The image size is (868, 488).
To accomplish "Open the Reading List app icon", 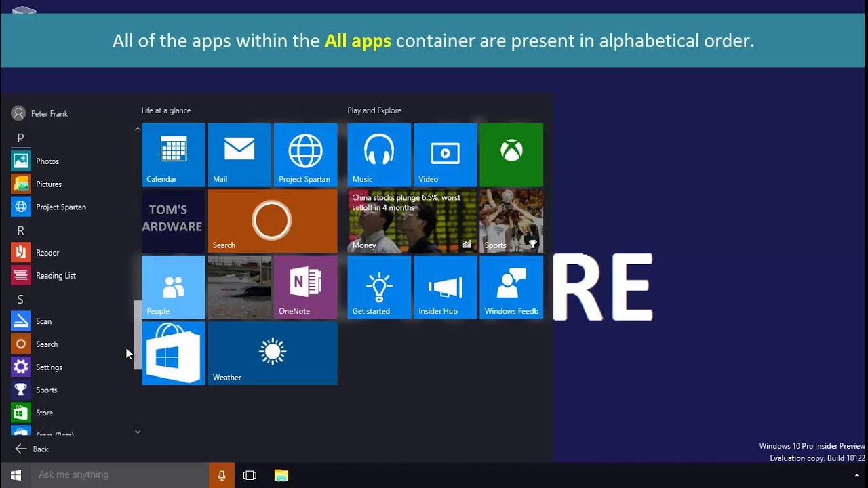I will click(21, 276).
